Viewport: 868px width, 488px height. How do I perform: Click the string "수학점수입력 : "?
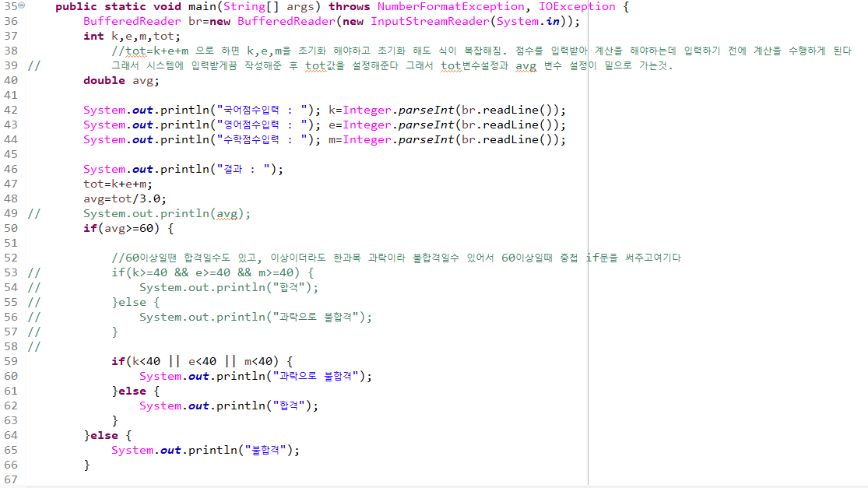pos(262,140)
